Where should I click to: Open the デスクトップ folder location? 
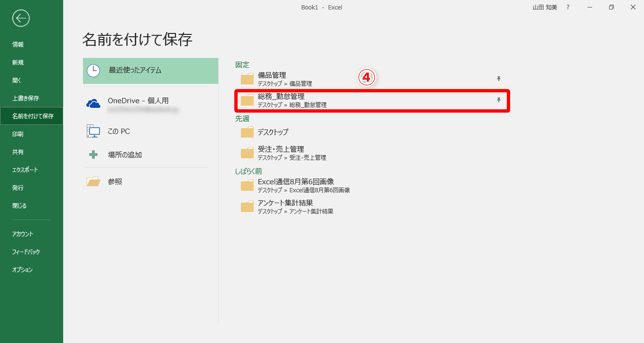[273, 132]
